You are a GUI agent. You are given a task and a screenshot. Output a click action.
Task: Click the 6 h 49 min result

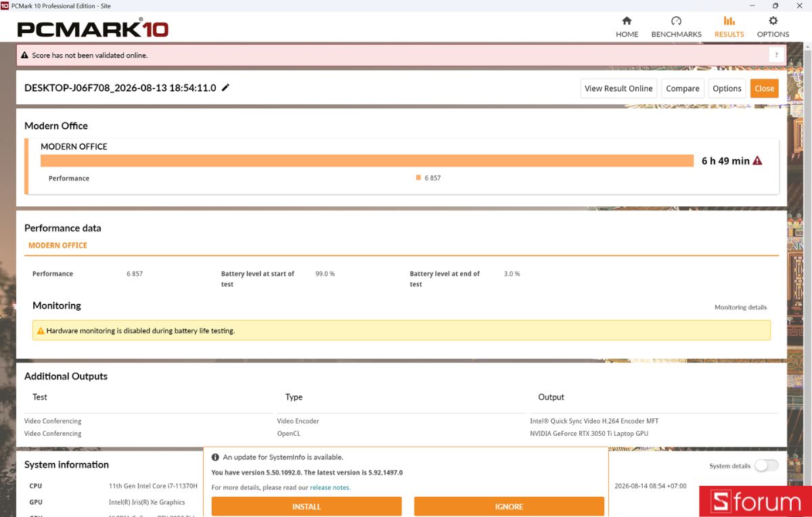(725, 161)
